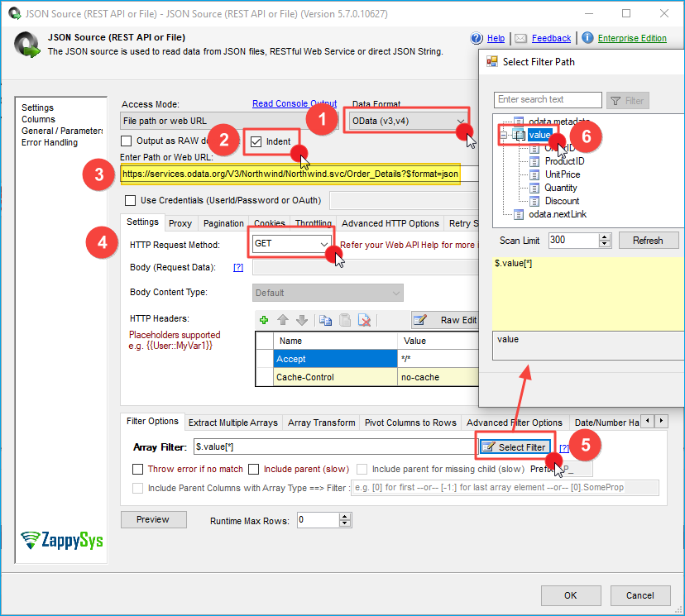
Task: Open the Array Transform tab
Action: 321,423
